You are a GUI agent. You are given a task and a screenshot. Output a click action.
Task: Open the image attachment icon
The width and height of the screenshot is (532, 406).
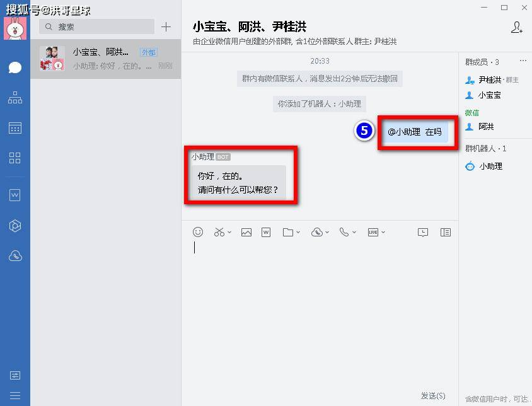[246, 232]
